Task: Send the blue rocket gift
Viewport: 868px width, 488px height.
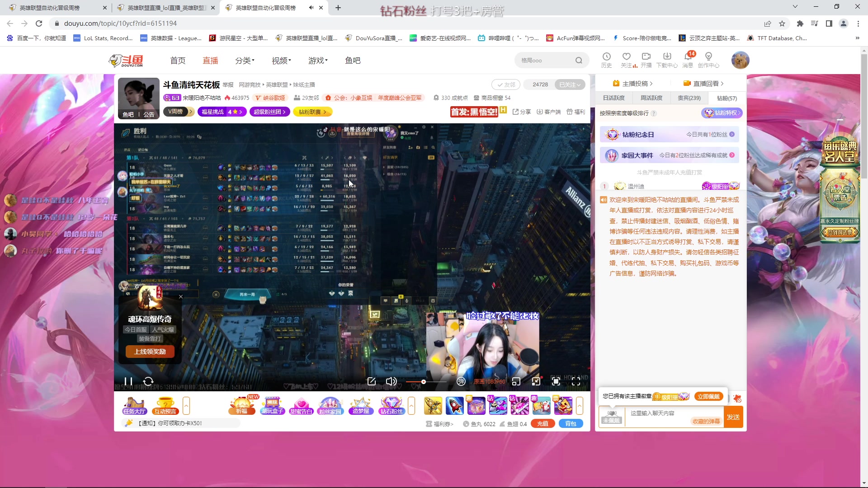Action: pyautogui.click(x=454, y=405)
